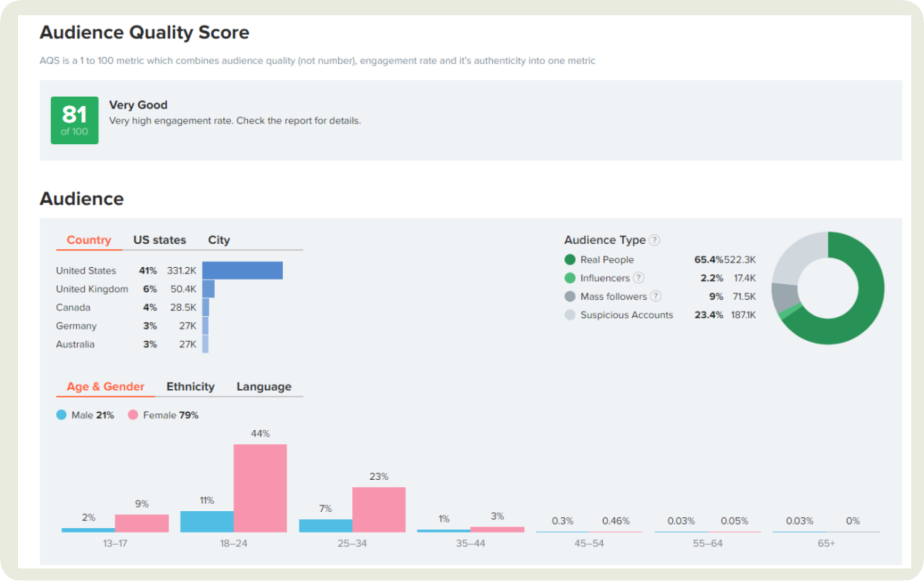Click the United States bar in country chart
Viewport: 924px width, 581px height.
tap(242, 270)
